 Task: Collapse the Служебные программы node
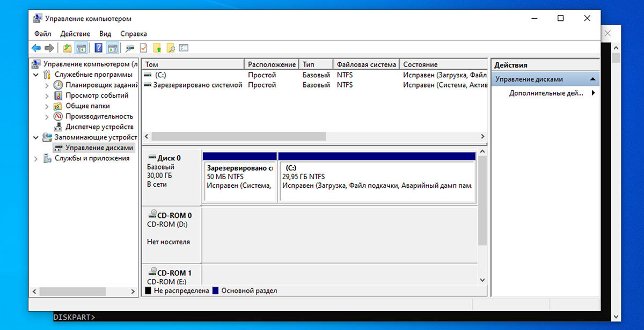(36, 75)
